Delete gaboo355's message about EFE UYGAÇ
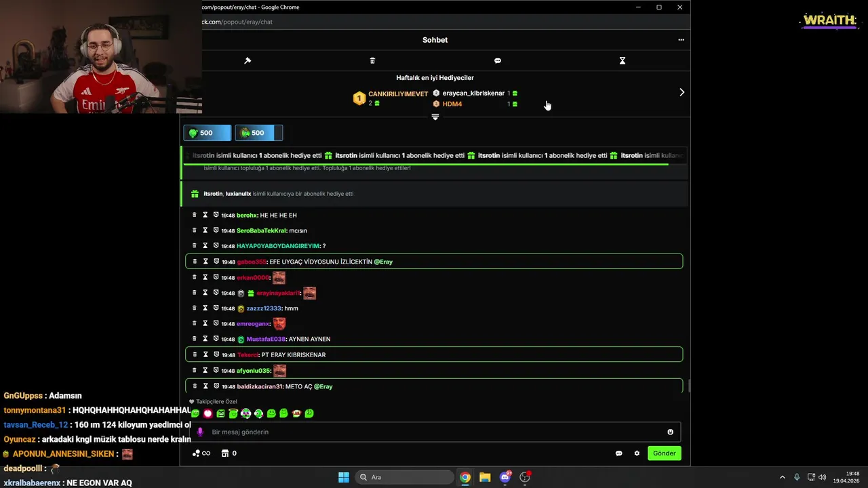868x488 pixels. [195, 261]
